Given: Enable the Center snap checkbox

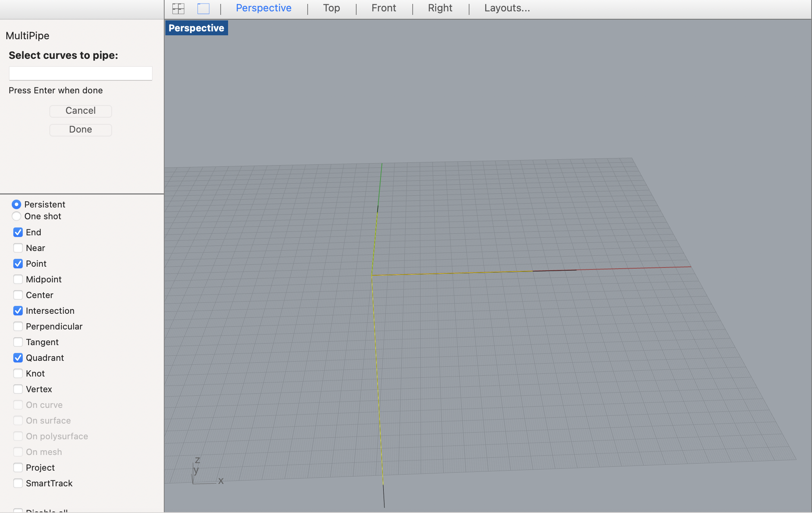Looking at the screenshot, I should [x=18, y=295].
